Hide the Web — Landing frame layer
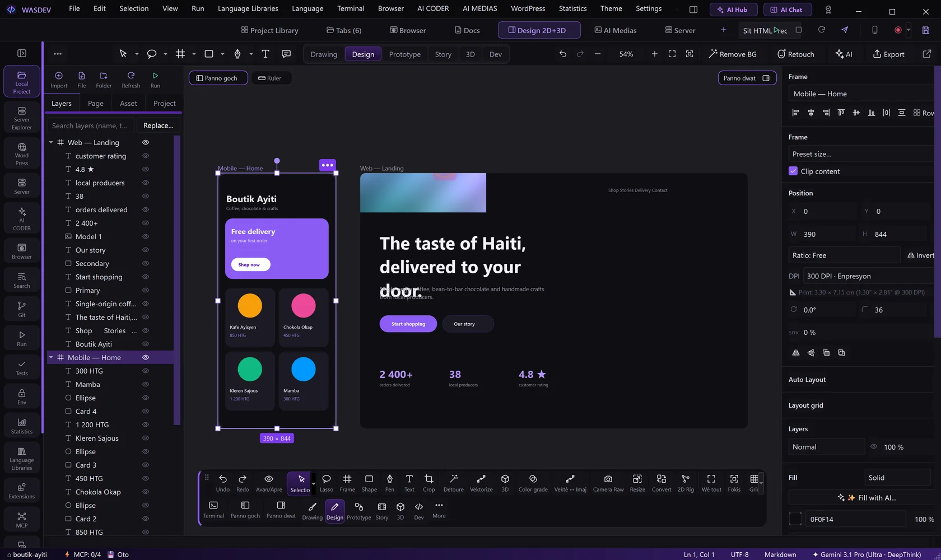This screenshot has width=941, height=560. pos(146,143)
